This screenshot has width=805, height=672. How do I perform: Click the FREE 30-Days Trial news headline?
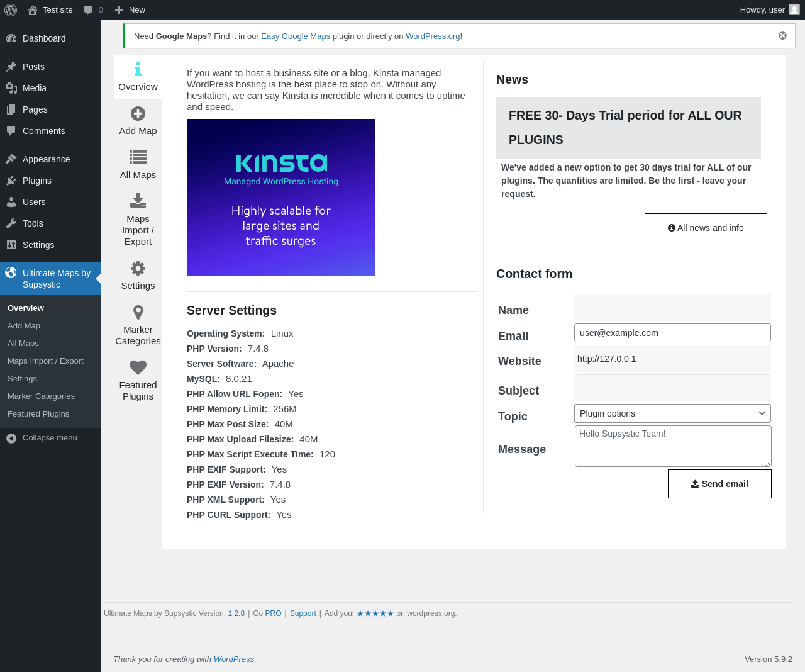coord(628,128)
